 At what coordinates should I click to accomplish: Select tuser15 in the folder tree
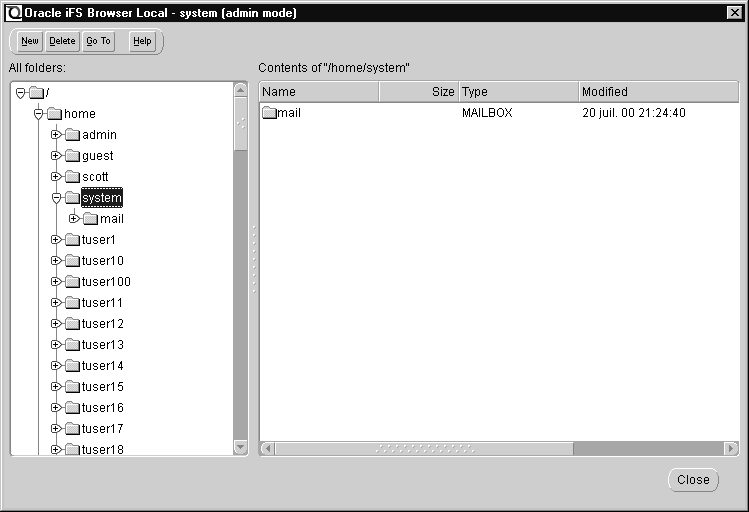click(103, 387)
